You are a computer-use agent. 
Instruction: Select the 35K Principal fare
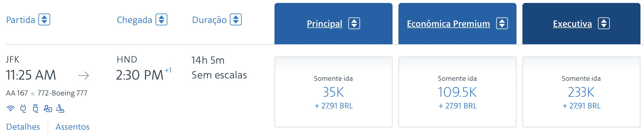pyautogui.click(x=334, y=92)
